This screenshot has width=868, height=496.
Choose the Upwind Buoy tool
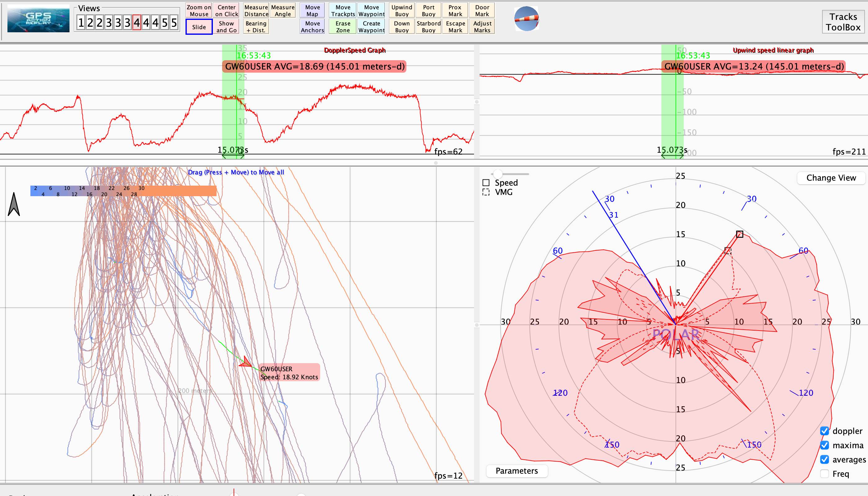tap(402, 11)
